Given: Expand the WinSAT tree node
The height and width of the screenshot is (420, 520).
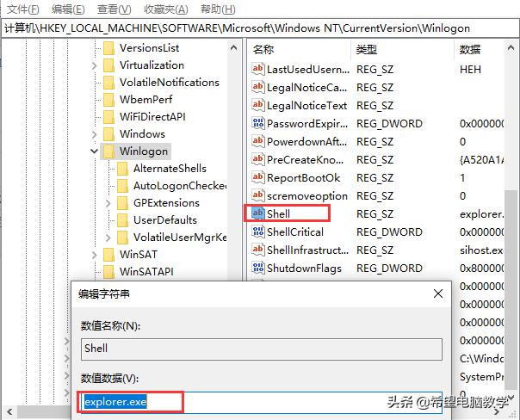Looking at the screenshot, I should [95, 256].
